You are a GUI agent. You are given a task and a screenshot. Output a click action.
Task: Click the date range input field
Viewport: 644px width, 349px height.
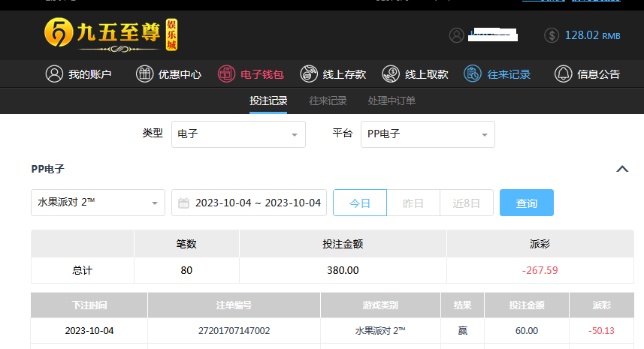coord(249,203)
